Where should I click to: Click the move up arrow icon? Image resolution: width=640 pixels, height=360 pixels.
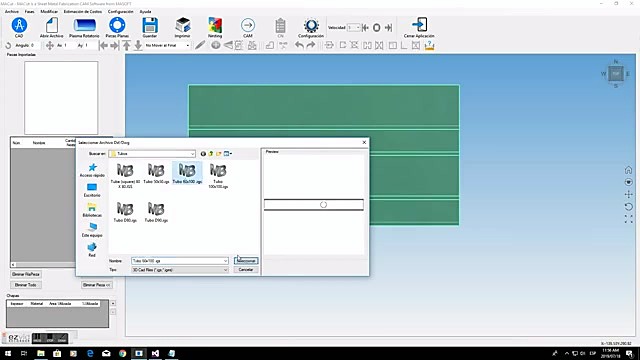[127, 45]
